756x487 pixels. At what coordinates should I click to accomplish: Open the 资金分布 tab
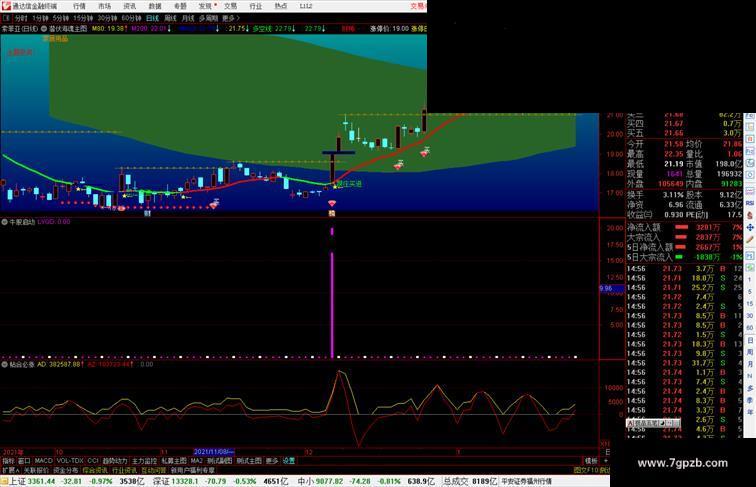66,470
